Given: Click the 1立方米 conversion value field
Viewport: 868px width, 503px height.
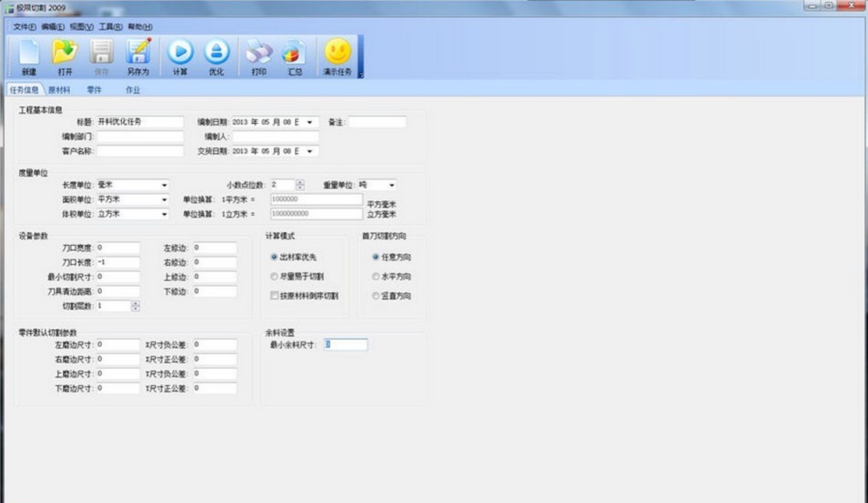Looking at the screenshot, I should (316, 214).
